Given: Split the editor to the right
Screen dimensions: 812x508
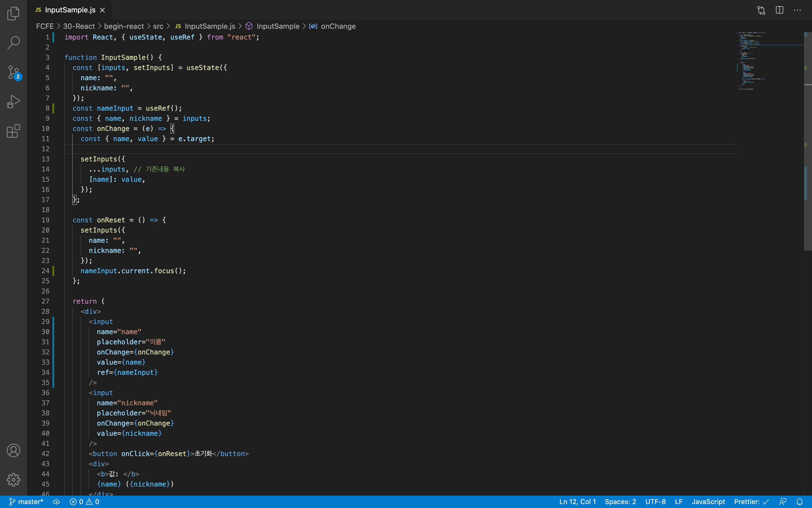Looking at the screenshot, I should click(780, 10).
